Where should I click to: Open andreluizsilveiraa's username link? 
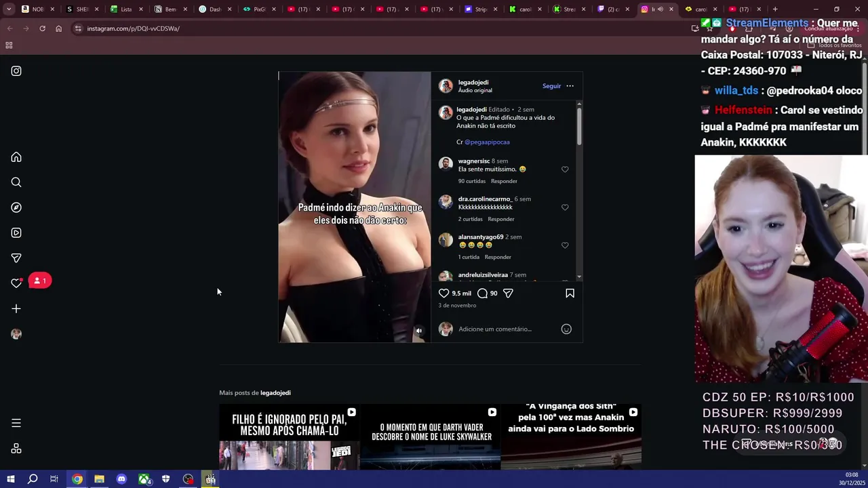tap(483, 274)
